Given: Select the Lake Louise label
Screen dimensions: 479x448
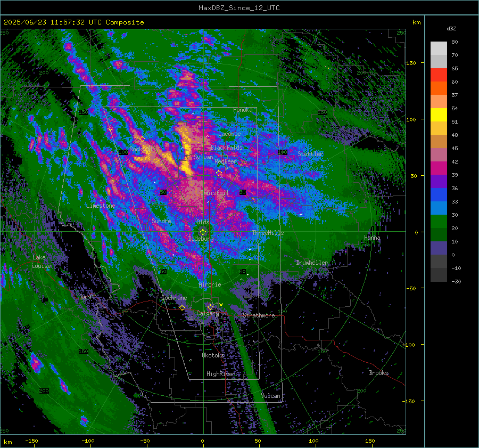Looking at the screenshot, I should click(41, 262).
